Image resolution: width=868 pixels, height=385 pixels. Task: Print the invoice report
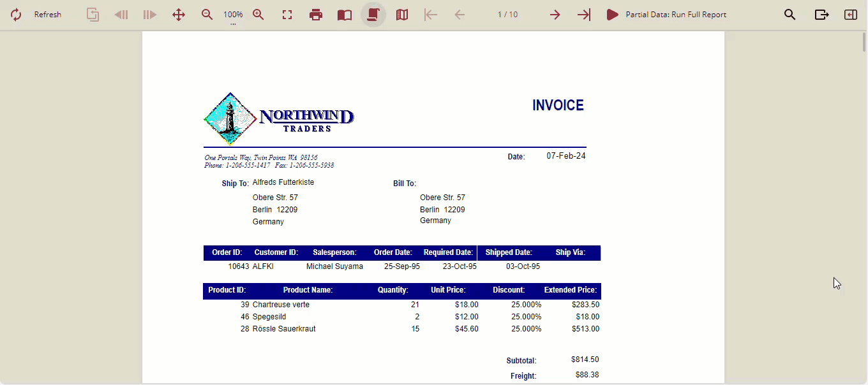[316, 15]
